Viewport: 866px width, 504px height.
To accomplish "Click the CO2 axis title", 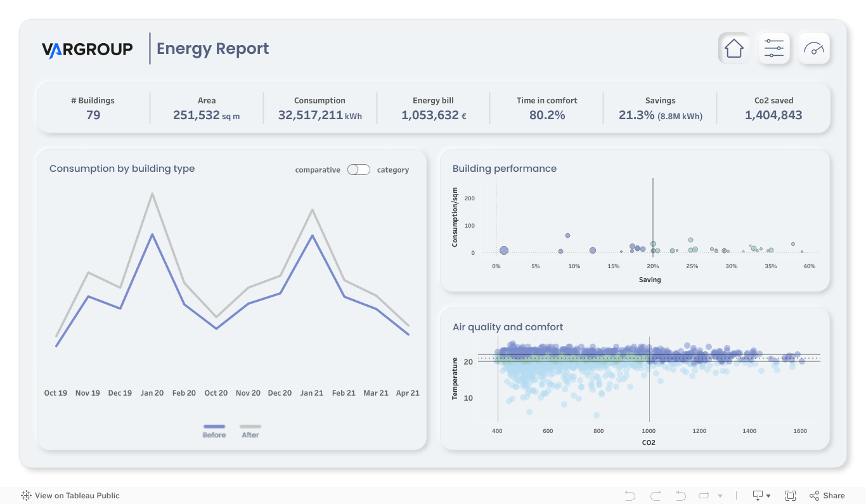I will coord(649,443).
